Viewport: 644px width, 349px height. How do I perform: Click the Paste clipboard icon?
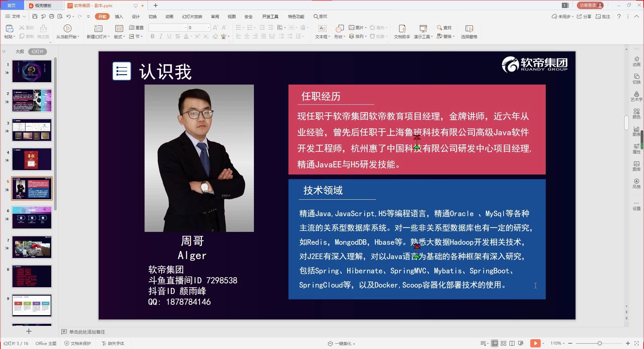click(9, 29)
